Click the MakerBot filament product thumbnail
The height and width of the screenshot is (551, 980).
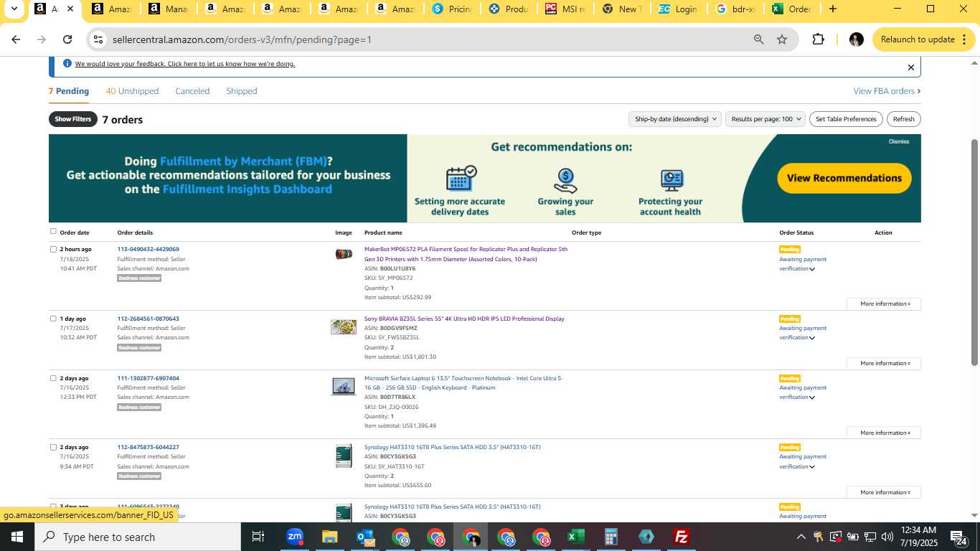coord(344,254)
